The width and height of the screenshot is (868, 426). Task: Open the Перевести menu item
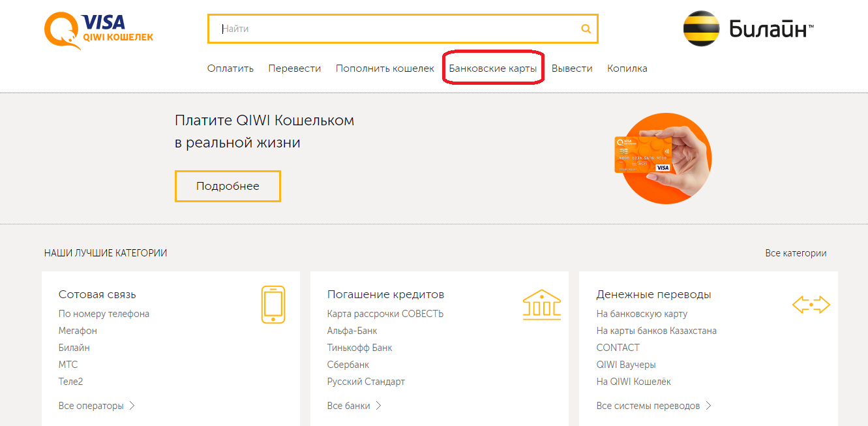[295, 68]
